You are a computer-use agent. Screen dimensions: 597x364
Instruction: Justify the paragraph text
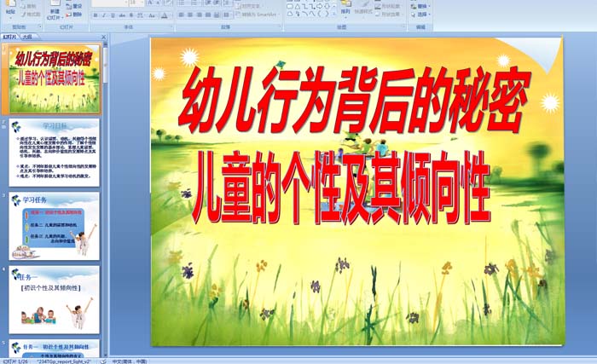pyautogui.click(x=208, y=14)
